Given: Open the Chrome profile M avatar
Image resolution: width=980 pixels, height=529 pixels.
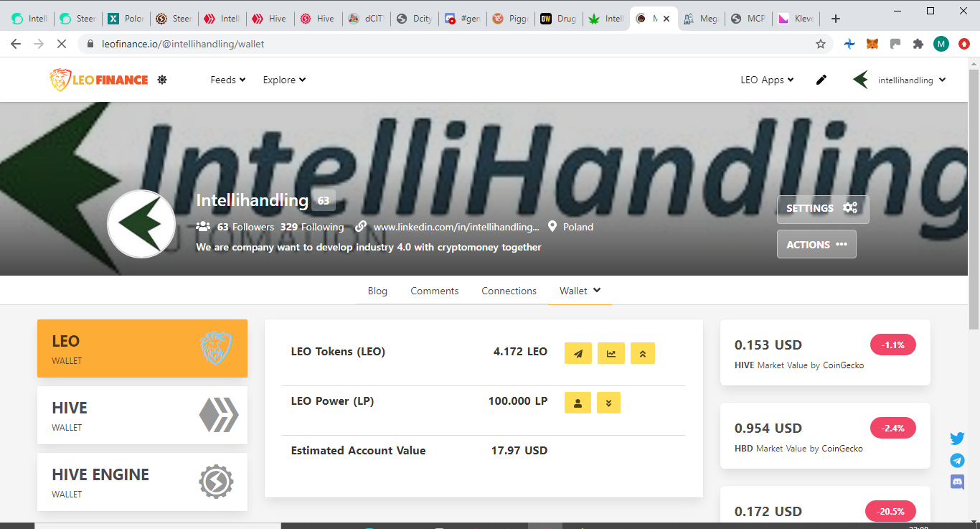Looking at the screenshot, I should tap(941, 44).
